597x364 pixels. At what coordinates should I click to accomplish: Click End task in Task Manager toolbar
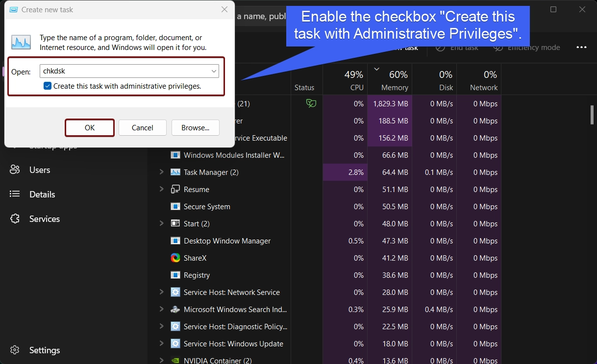coord(457,48)
